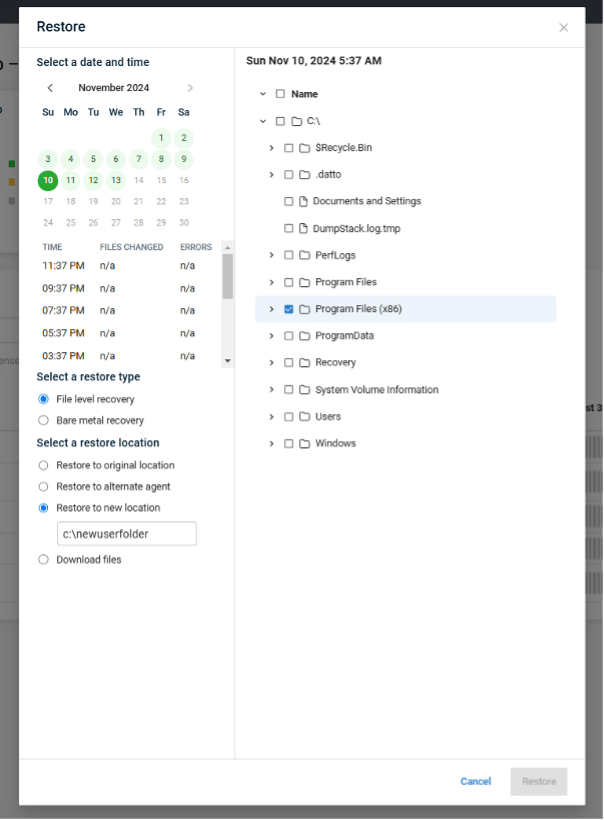Image resolution: width=604 pixels, height=820 pixels.
Task: Expand the Windows folder chevron
Action: 271,443
